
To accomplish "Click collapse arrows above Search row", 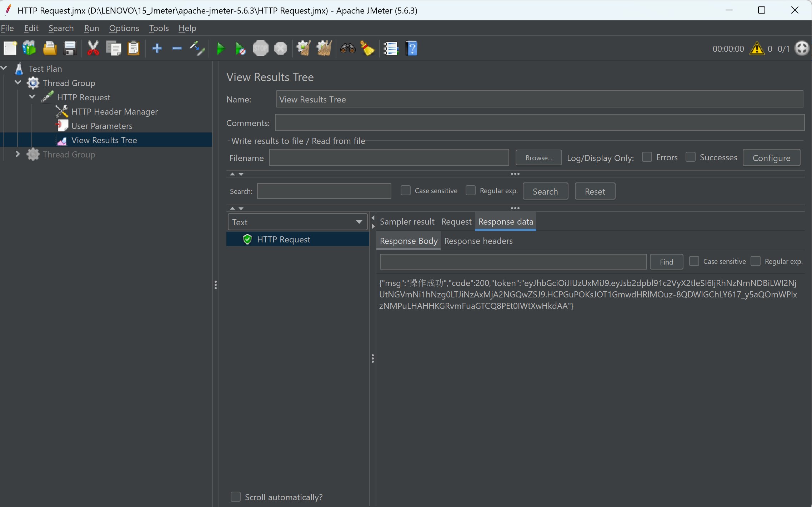I will pyautogui.click(x=236, y=174).
